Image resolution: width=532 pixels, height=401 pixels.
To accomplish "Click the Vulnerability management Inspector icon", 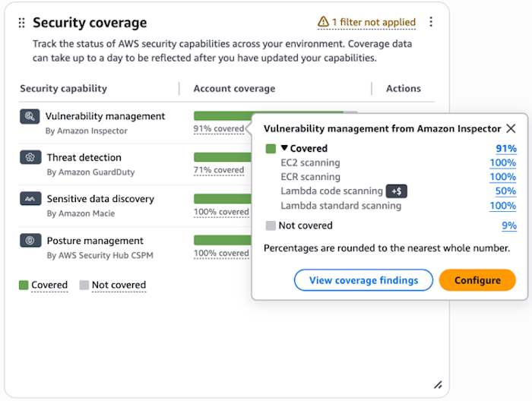I will click(x=30, y=117).
